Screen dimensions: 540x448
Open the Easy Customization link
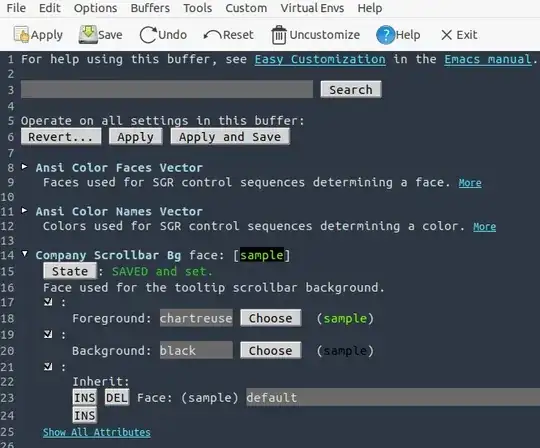click(x=320, y=59)
